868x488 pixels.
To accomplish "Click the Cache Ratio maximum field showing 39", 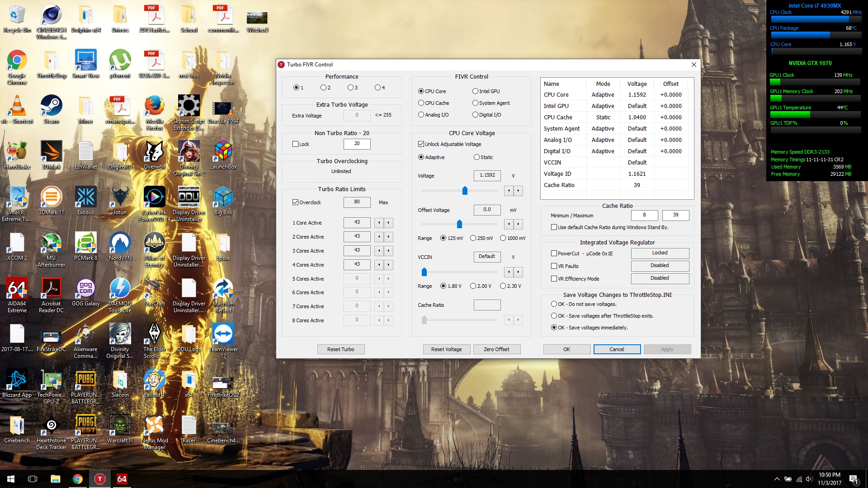I will pyautogui.click(x=675, y=216).
